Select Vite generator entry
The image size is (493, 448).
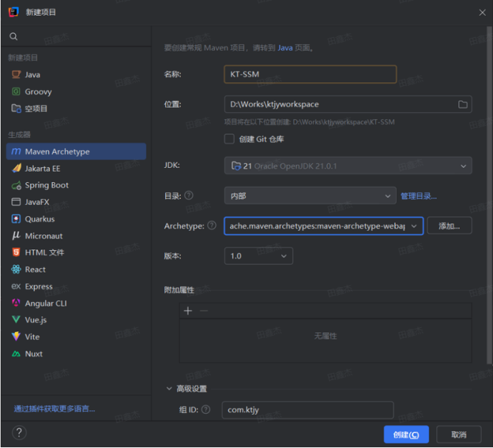(x=76, y=337)
